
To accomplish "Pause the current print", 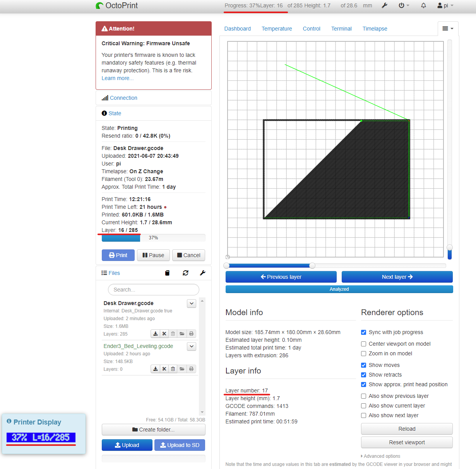I will 153,255.
